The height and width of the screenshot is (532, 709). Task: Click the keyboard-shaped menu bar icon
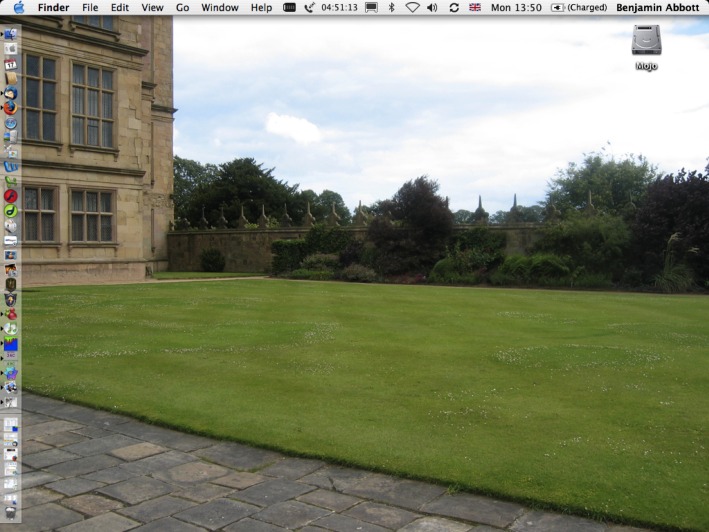click(x=289, y=7)
